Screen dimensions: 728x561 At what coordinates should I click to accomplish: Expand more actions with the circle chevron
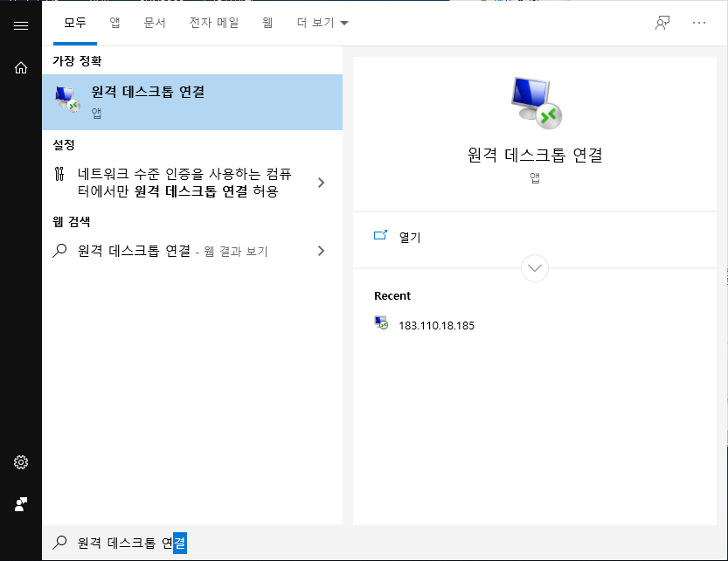point(535,268)
